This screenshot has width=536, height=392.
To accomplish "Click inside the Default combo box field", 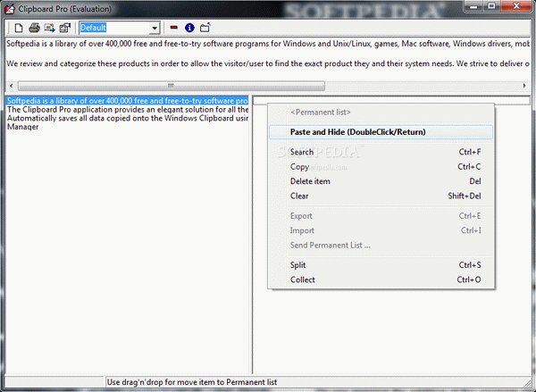I will [x=115, y=28].
